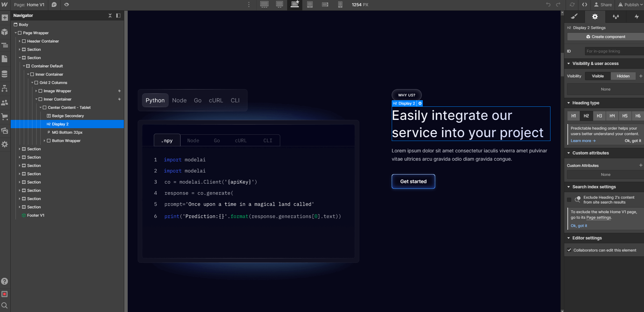Collapse the Heading type section
The image size is (644, 312).
click(569, 103)
